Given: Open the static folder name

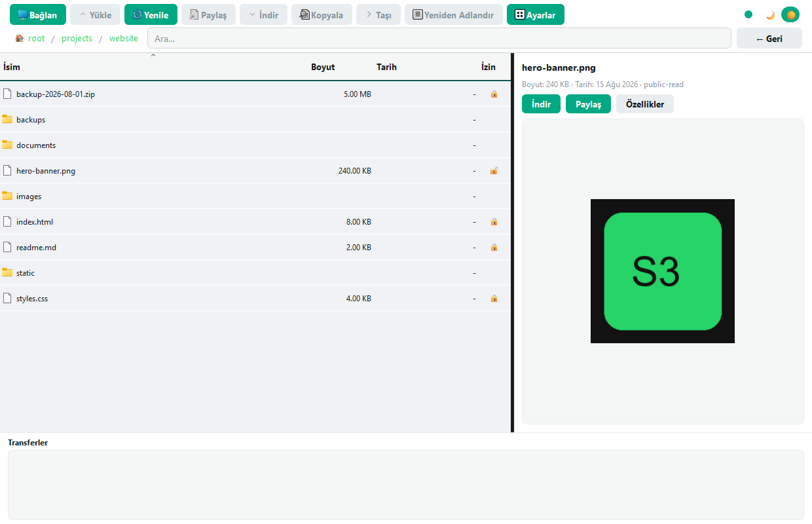Looking at the screenshot, I should [26, 273].
